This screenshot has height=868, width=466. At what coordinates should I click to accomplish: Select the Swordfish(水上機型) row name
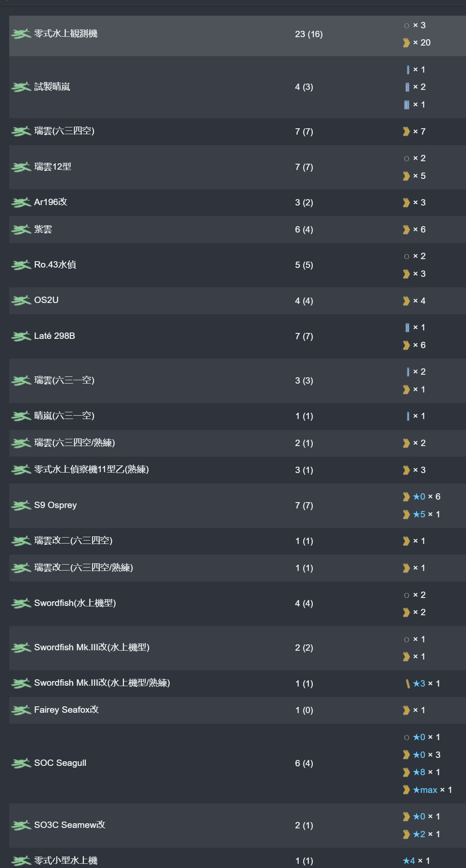(x=75, y=603)
